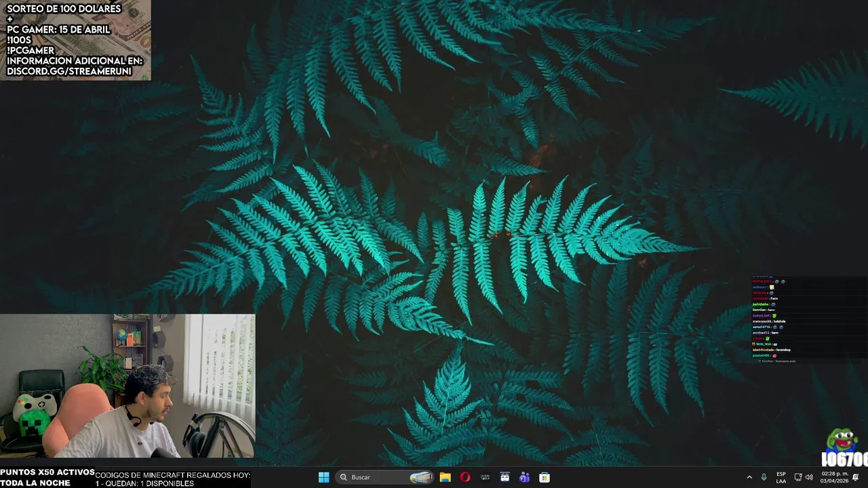868x488 pixels.
Task: Open the Windows Start menu
Action: [323, 477]
